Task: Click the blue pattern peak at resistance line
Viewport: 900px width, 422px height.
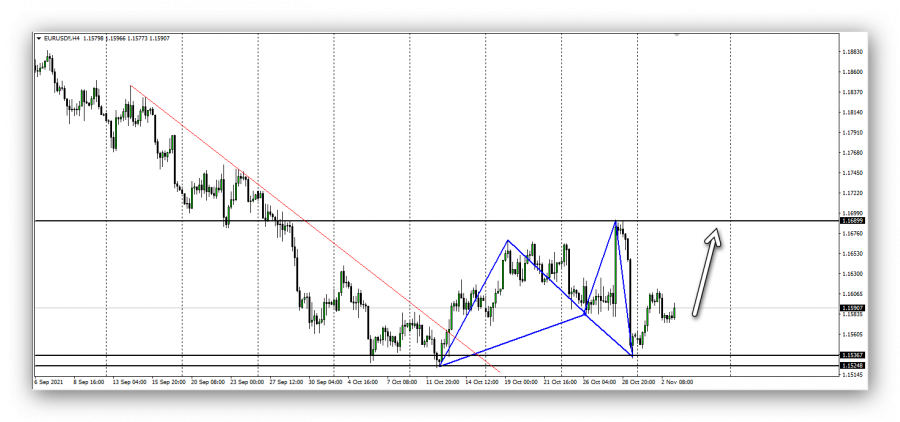Action: [x=616, y=220]
